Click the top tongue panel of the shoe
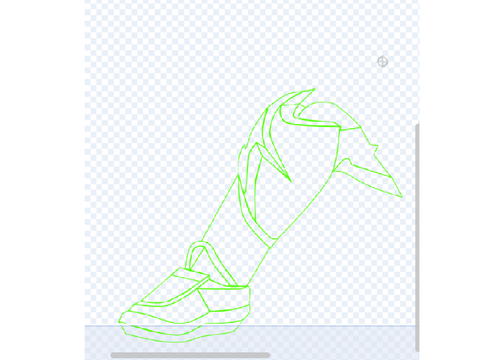The width and height of the screenshot is (480, 360). [x=190, y=276]
